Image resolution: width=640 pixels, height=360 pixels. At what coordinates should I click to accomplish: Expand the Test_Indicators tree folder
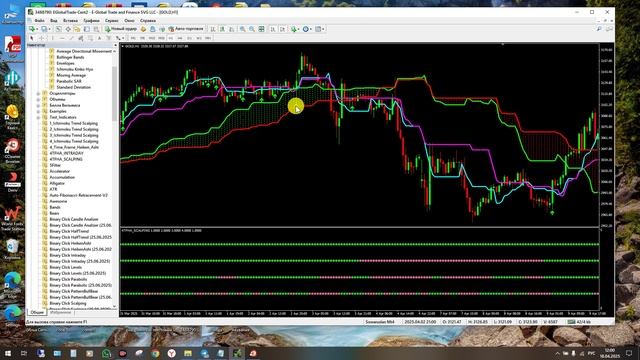point(38,118)
